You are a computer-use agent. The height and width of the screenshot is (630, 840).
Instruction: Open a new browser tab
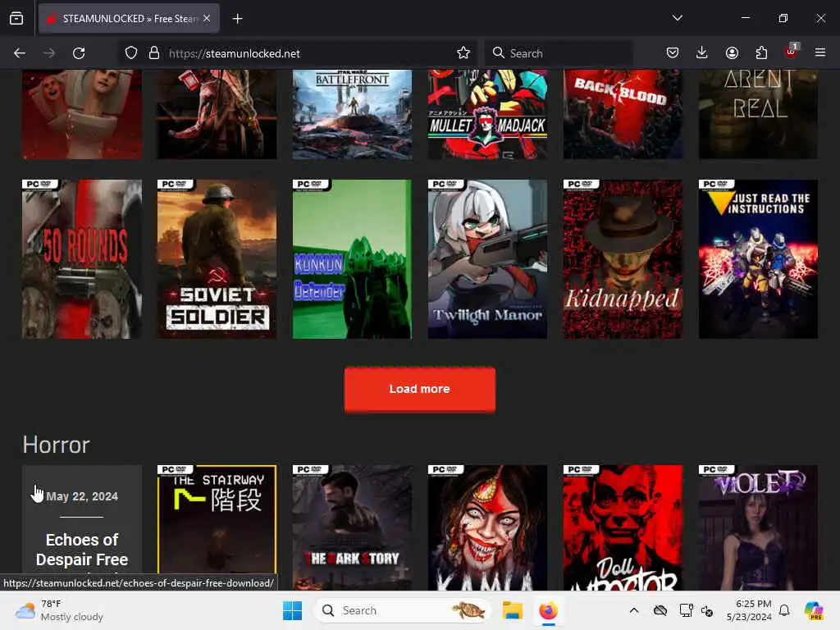tap(237, 19)
